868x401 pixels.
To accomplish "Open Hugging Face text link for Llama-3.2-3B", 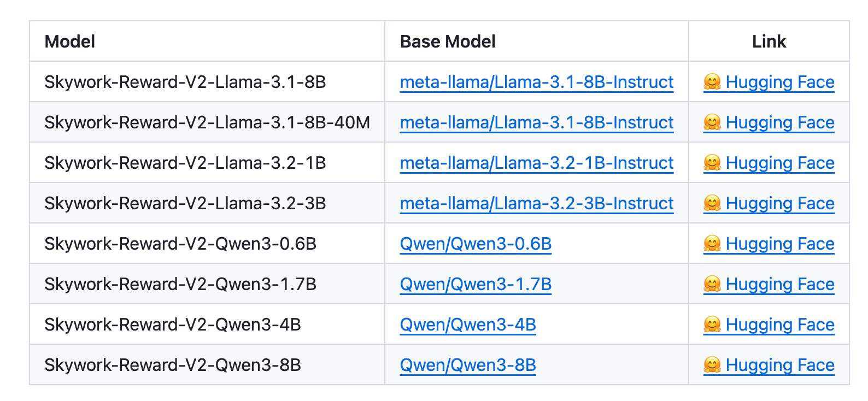I will point(780,203).
